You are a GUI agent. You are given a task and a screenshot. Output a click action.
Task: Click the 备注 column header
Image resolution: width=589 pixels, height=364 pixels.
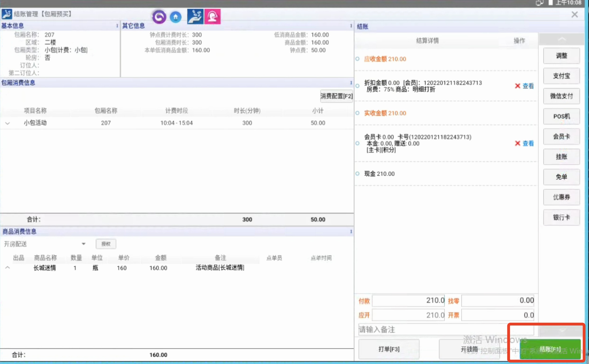(220, 258)
